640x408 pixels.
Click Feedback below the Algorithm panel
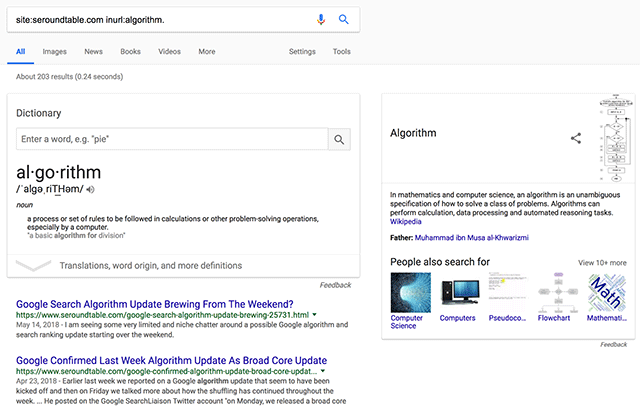click(613, 345)
